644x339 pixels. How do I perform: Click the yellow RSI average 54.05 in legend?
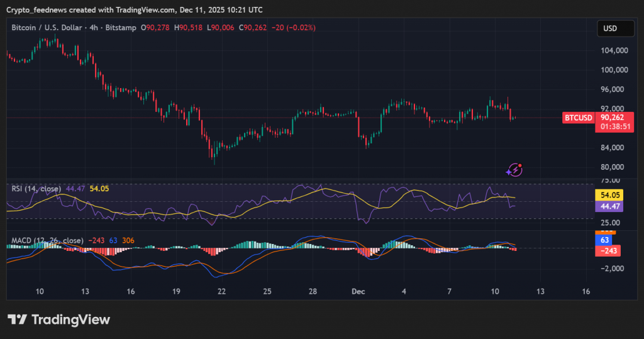pyautogui.click(x=99, y=189)
